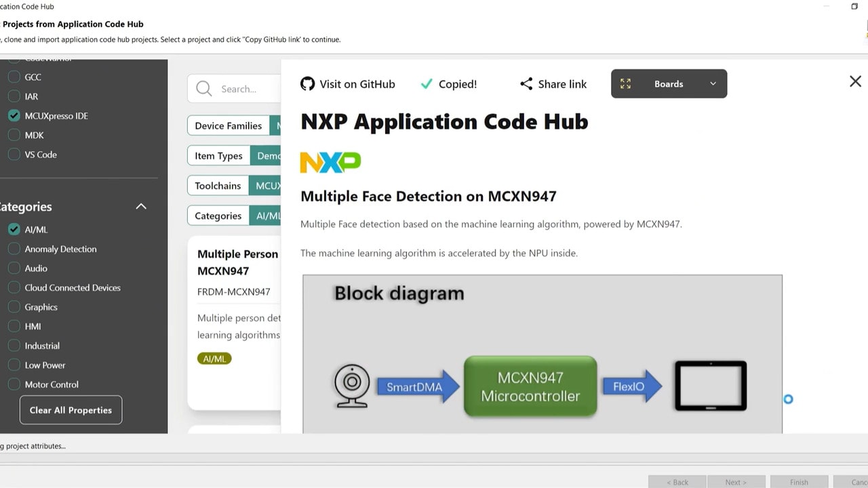The image size is (868, 488).
Task: Select the Item Types filter tab
Action: (218, 156)
